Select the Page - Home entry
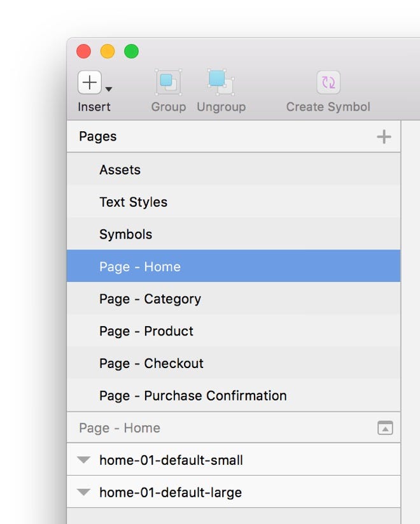This screenshot has height=524, width=420. click(x=234, y=266)
